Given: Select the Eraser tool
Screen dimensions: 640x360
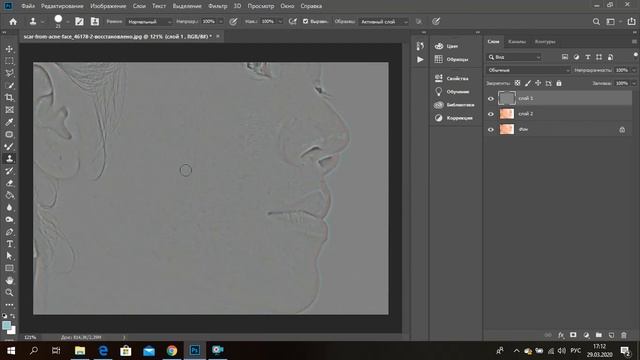Looking at the screenshot, I should pos(9,183).
